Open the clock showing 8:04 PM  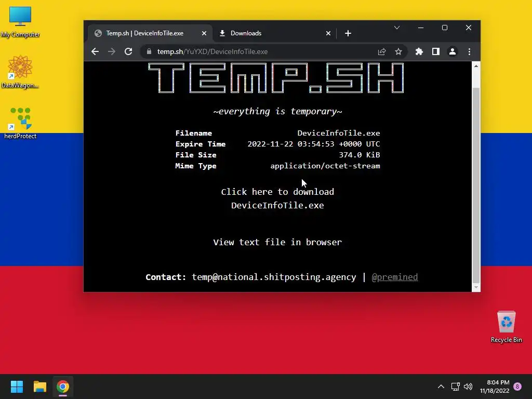(495, 387)
